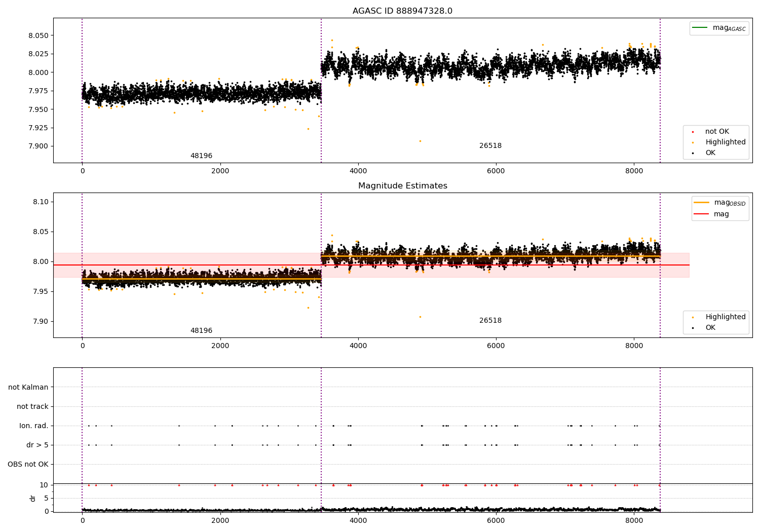
Task: Click the horizontal red mag line in middle plot
Action: [x=371, y=265]
